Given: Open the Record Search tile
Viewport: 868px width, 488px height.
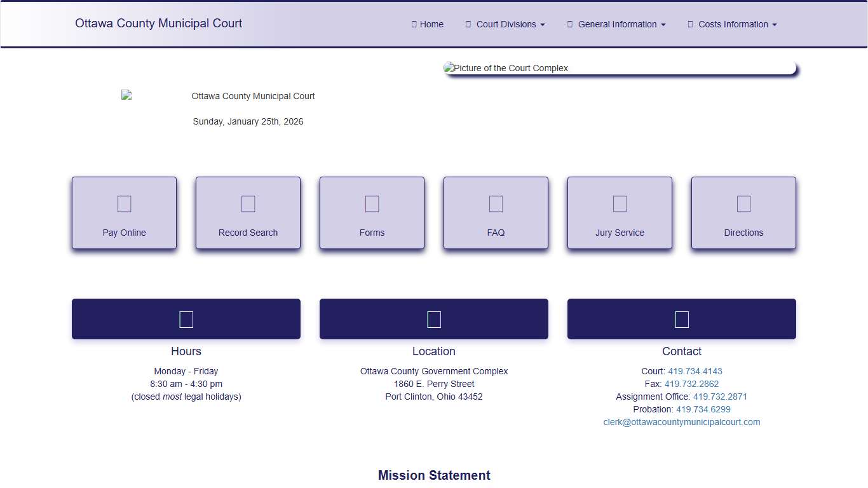Looking at the screenshot, I should pos(248,213).
